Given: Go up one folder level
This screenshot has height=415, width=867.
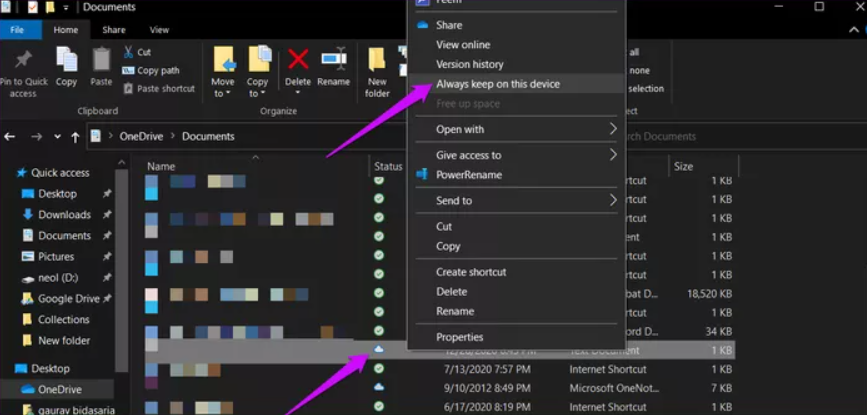Looking at the screenshot, I should pos(75,137).
